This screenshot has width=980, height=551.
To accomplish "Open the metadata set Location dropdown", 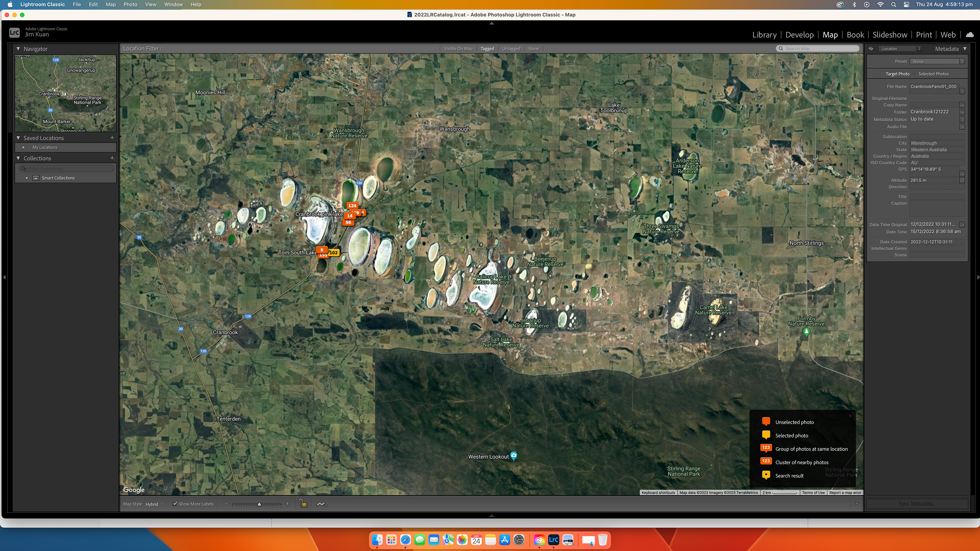I will 900,49.
